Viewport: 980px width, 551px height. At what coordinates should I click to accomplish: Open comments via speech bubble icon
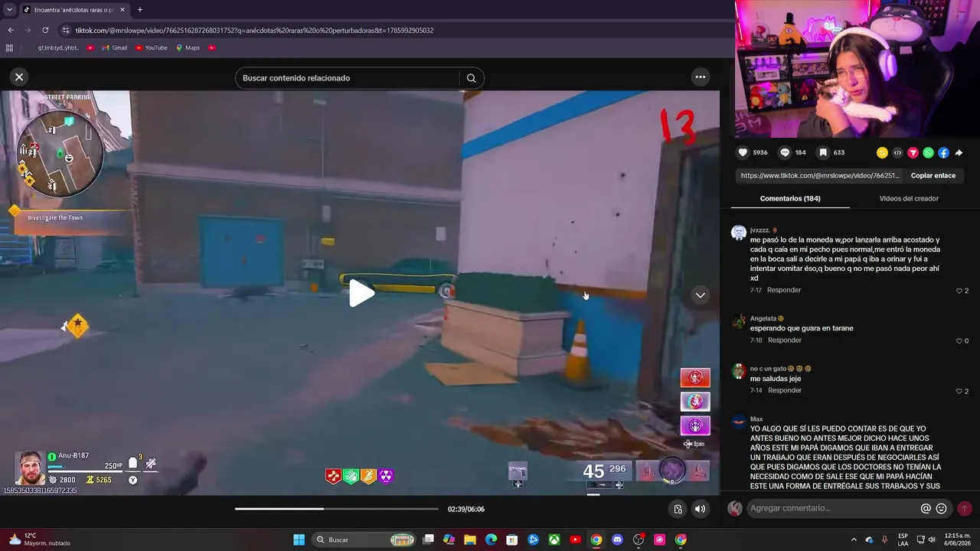pos(785,152)
